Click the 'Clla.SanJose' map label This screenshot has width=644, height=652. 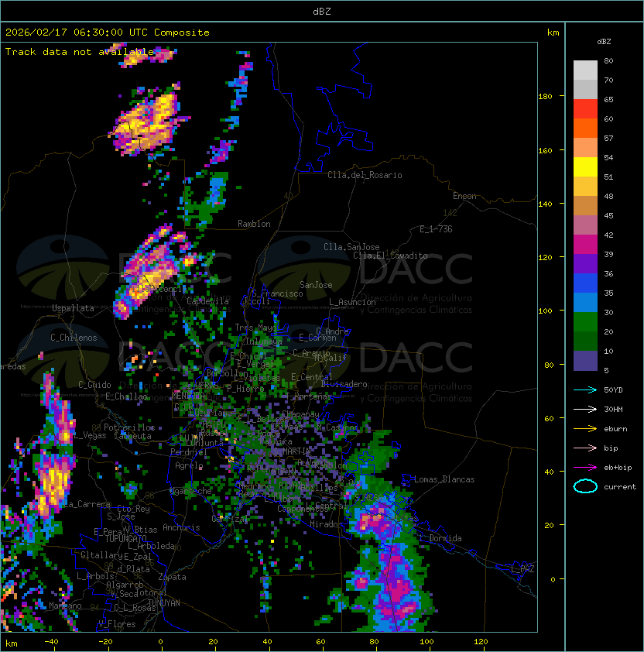click(x=351, y=247)
